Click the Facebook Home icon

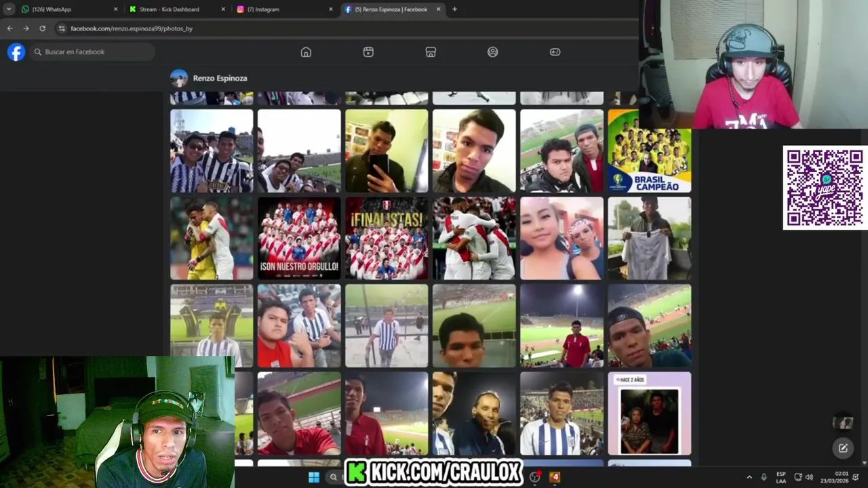tap(306, 52)
